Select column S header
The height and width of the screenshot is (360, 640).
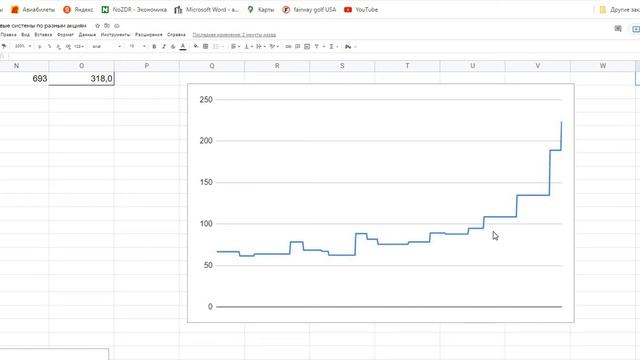342,66
